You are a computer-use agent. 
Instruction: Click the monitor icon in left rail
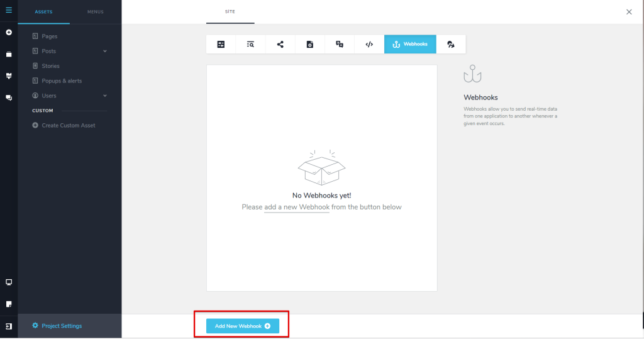[x=9, y=282]
